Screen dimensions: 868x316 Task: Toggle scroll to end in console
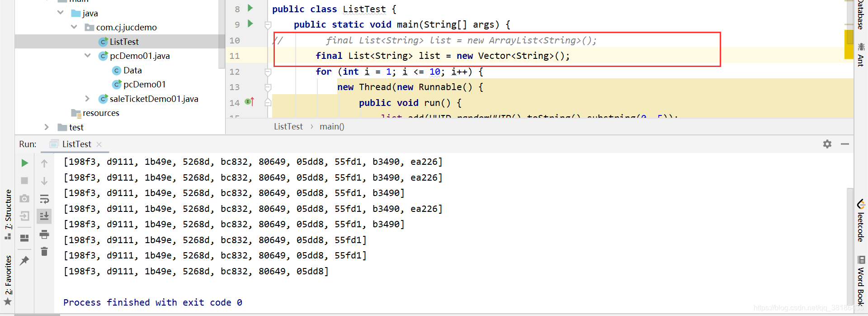(x=44, y=216)
